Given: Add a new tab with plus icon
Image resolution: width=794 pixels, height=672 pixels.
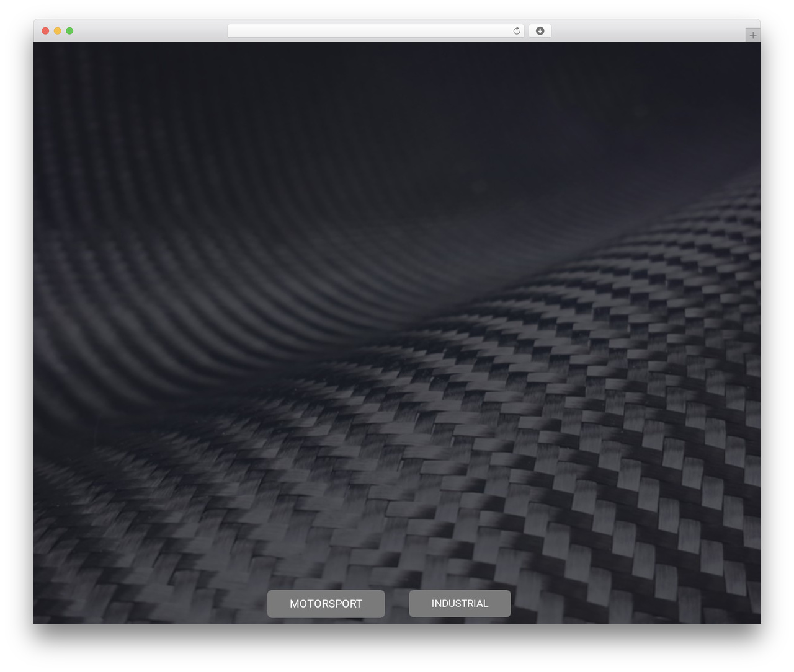Looking at the screenshot, I should pyautogui.click(x=752, y=35).
